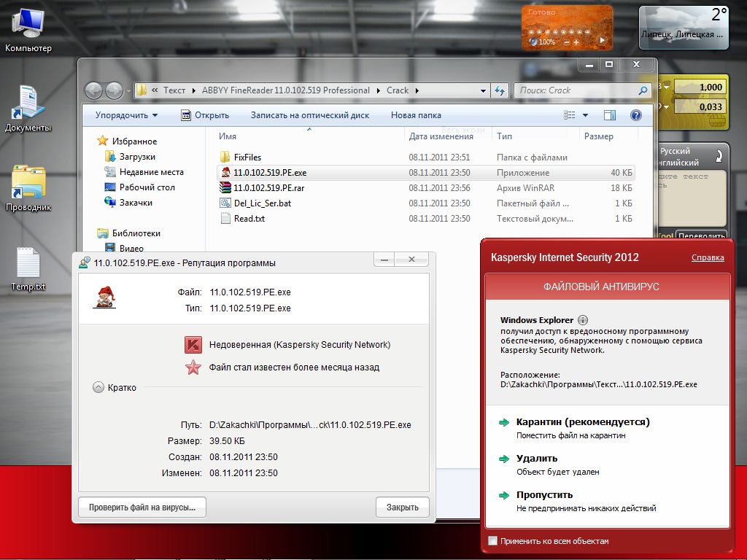Click the Закрыть button
Screen dimensions: 747x560
pyautogui.click(x=402, y=507)
